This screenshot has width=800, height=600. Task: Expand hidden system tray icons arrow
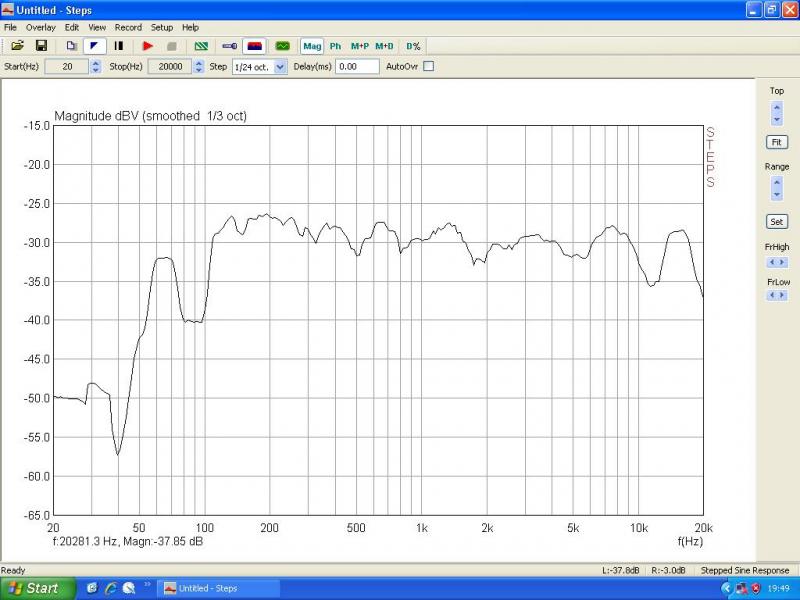[x=728, y=589]
